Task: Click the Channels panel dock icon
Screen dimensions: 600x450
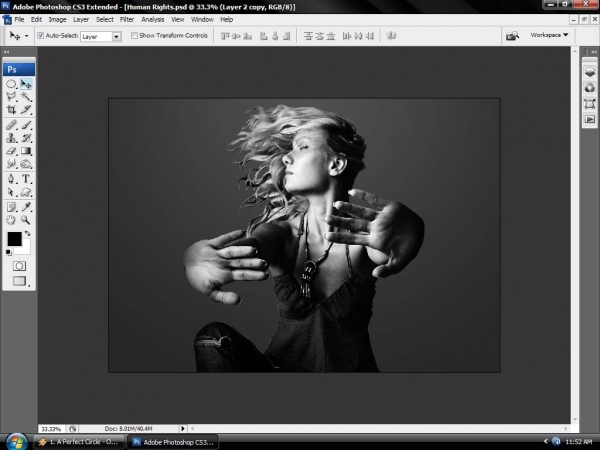Action: [590, 88]
